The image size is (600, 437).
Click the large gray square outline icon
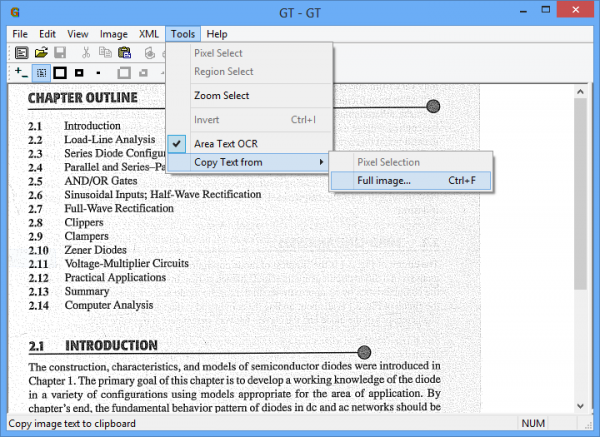coord(124,73)
